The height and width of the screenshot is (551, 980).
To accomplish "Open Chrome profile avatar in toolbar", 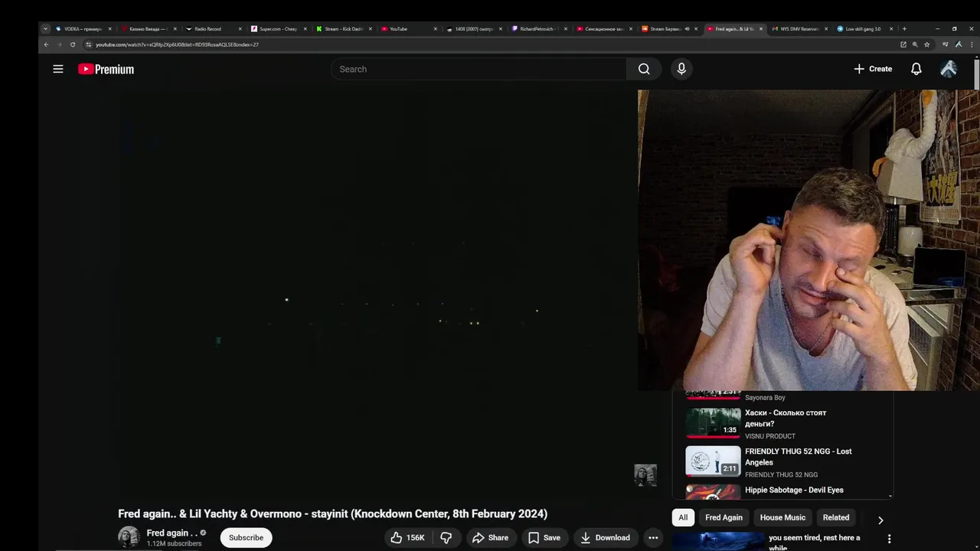I will pyautogui.click(x=959, y=44).
